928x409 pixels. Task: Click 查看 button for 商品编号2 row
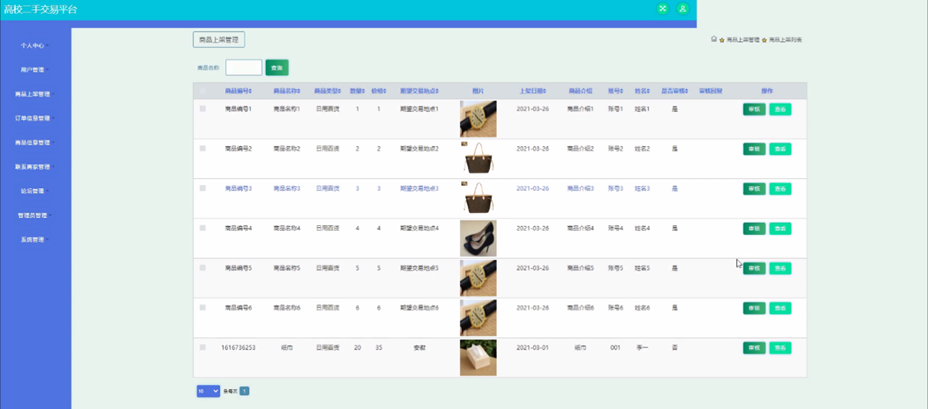780,149
